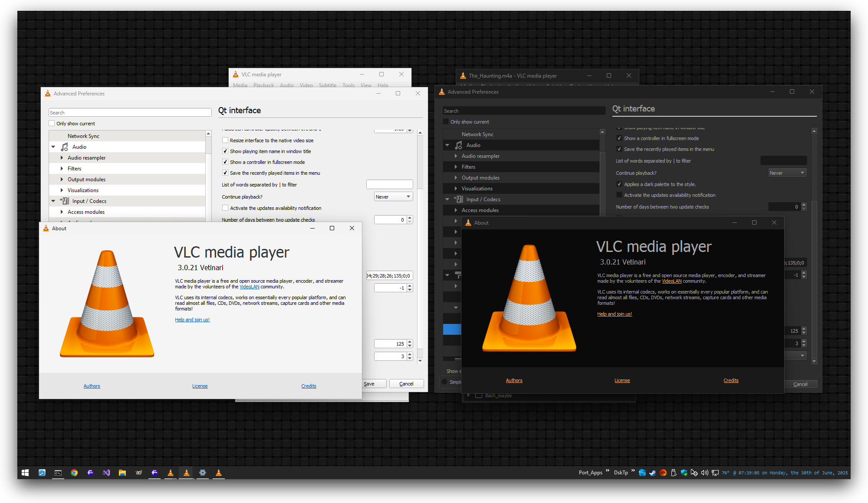Screen dimensions: 868x503
Task: Click the Audio music note icon in light tree
Action: pyautogui.click(x=65, y=147)
